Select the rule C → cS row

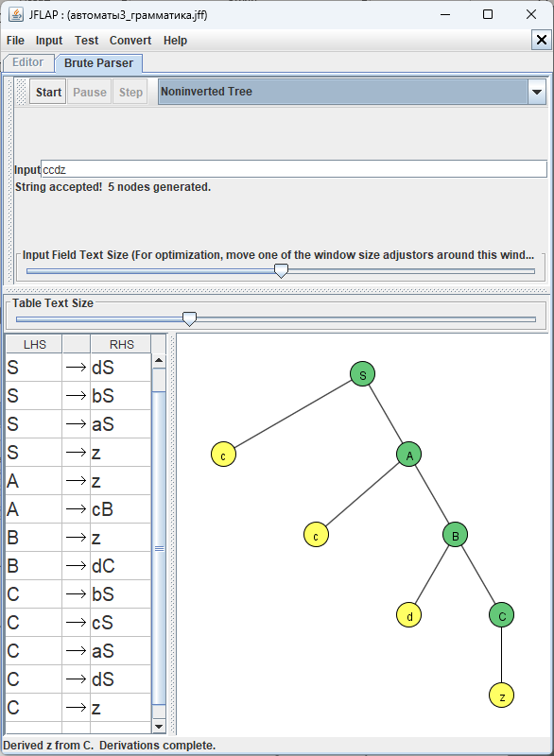tap(78, 623)
